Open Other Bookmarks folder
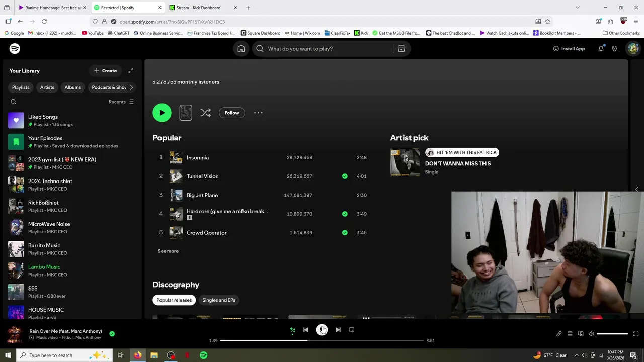The height and width of the screenshot is (362, 644). click(621, 33)
